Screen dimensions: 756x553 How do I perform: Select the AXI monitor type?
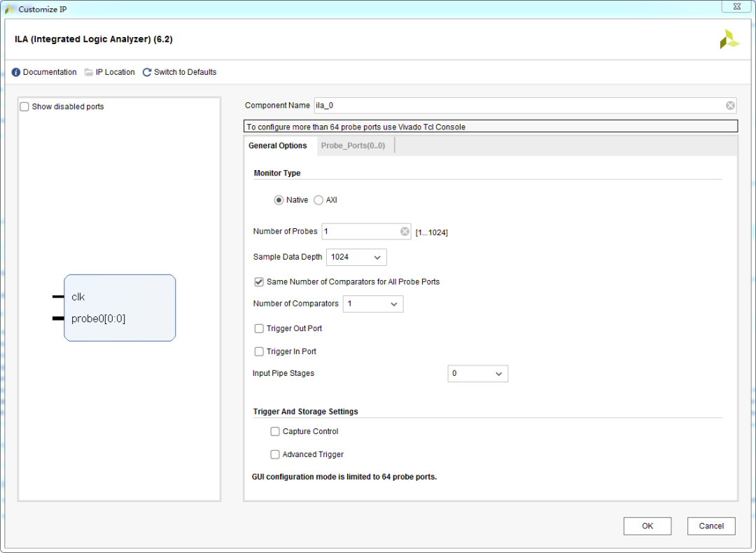click(318, 200)
